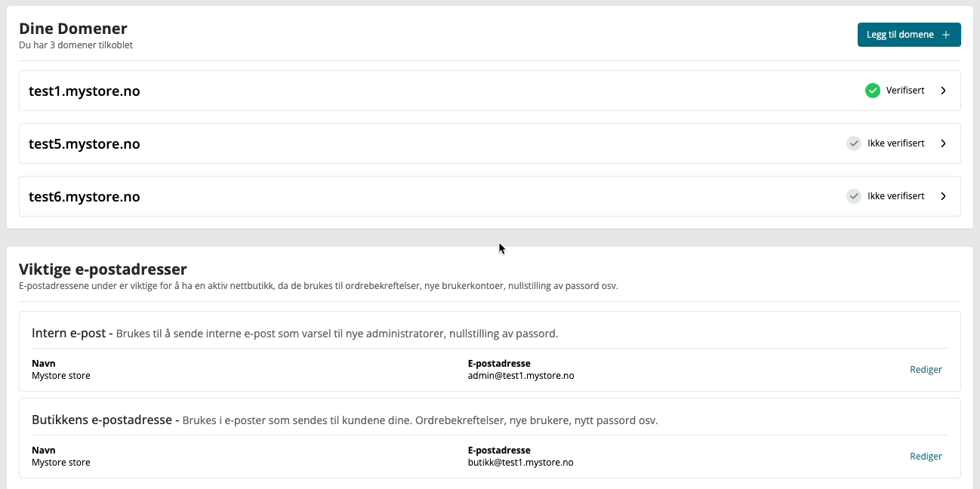The height and width of the screenshot is (489, 980).
Task: Open the test1.mystore.no domain name
Action: (85, 91)
